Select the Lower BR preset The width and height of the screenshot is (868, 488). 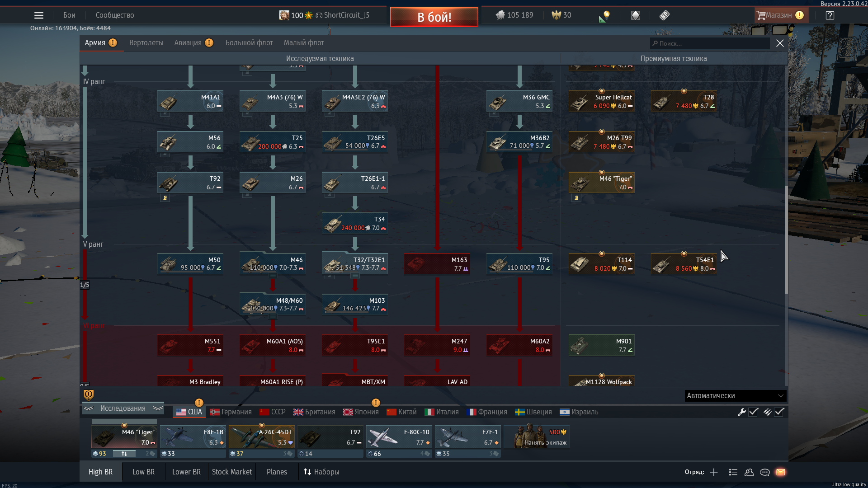(x=186, y=472)
